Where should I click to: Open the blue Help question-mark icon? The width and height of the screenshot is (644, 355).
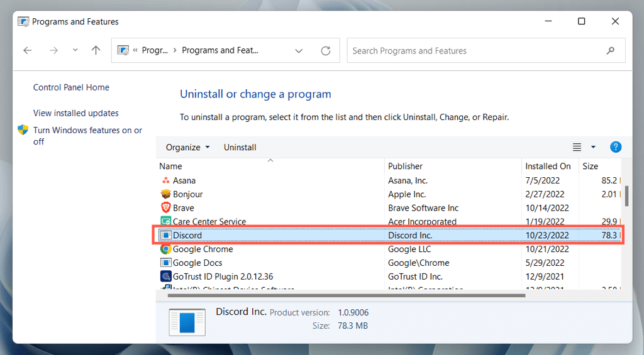pyautogui.click(x=616, y=147)
